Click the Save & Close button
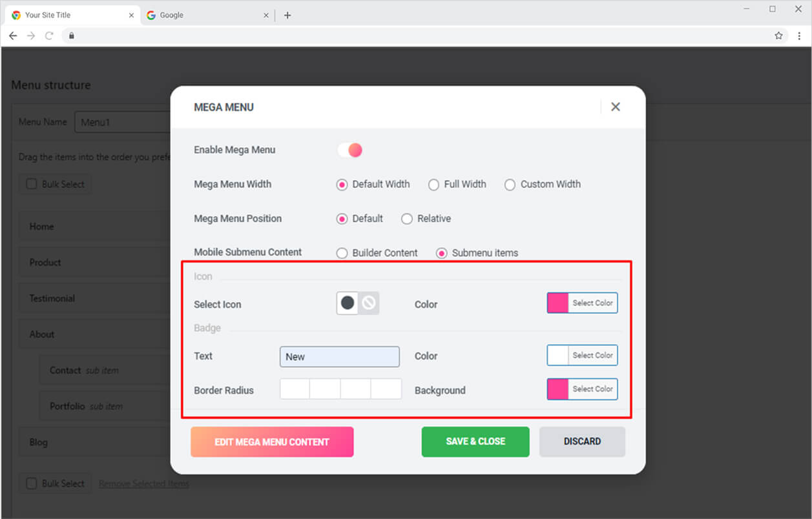This screenshot has height=519, width=812. point(475,442)
